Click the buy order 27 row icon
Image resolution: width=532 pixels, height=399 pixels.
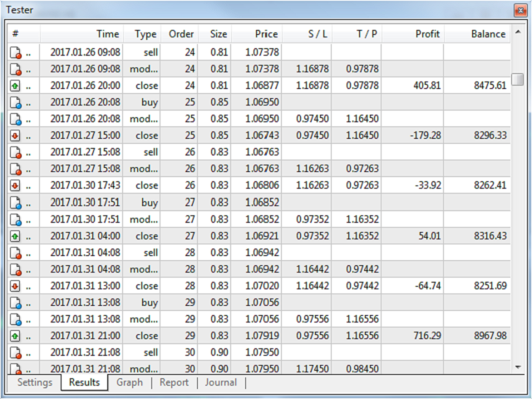[x=16, y=202]
